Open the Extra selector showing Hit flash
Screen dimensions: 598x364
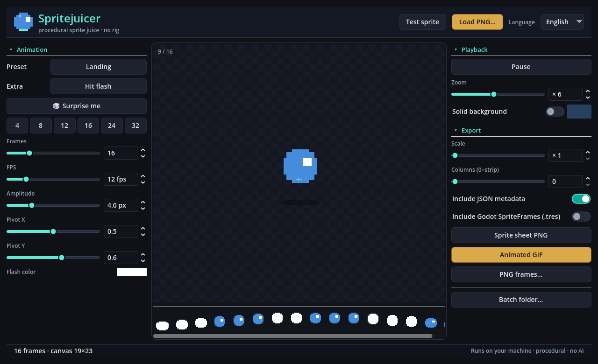(x=99, y=86)
